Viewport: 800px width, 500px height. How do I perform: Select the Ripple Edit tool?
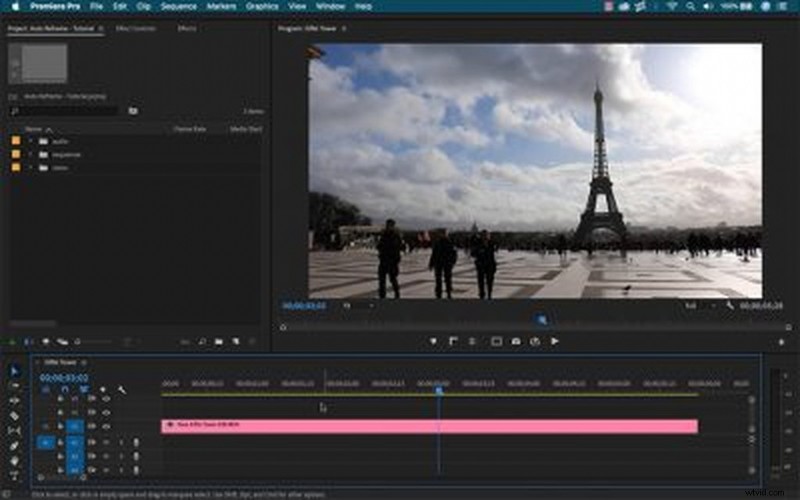click(x=14, y=401)
